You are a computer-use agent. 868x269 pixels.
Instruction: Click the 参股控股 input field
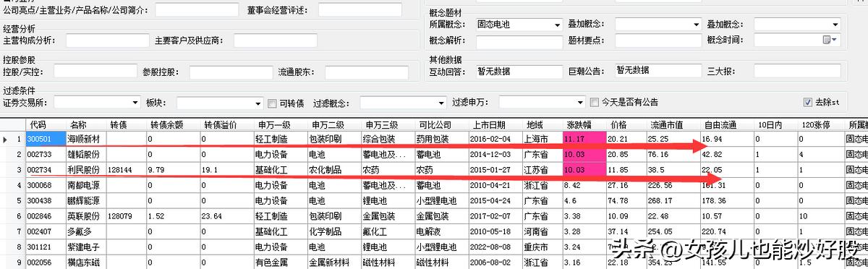(231, 72)
